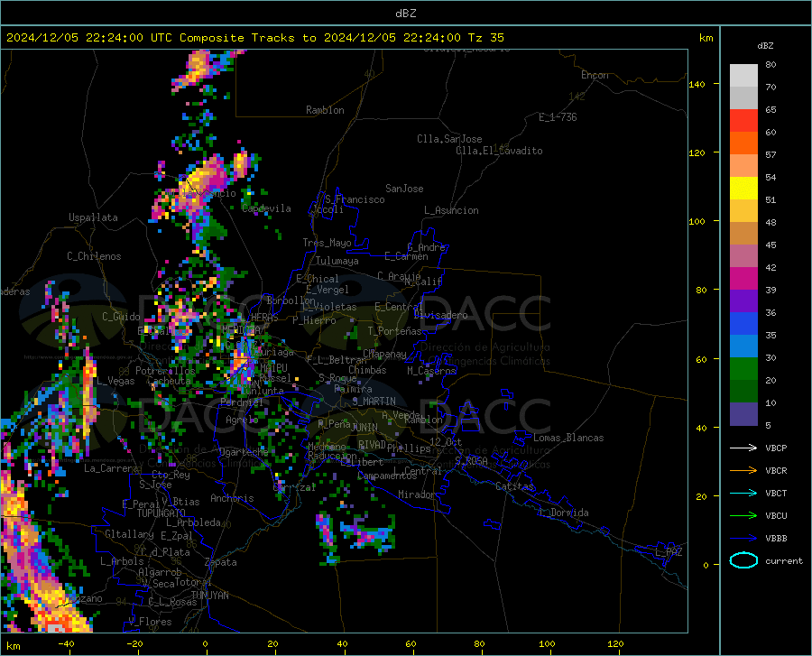Click the E_1-736 place label
This screenshot has height=656, width=812.
click(x=558, y=117)
